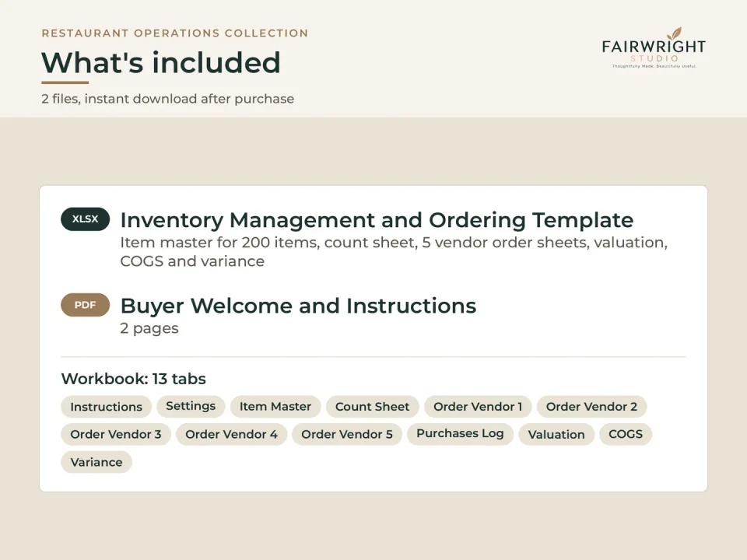Select the Order Vendor 1 chip
Screen dimensions: 747x560
(478, 407)
